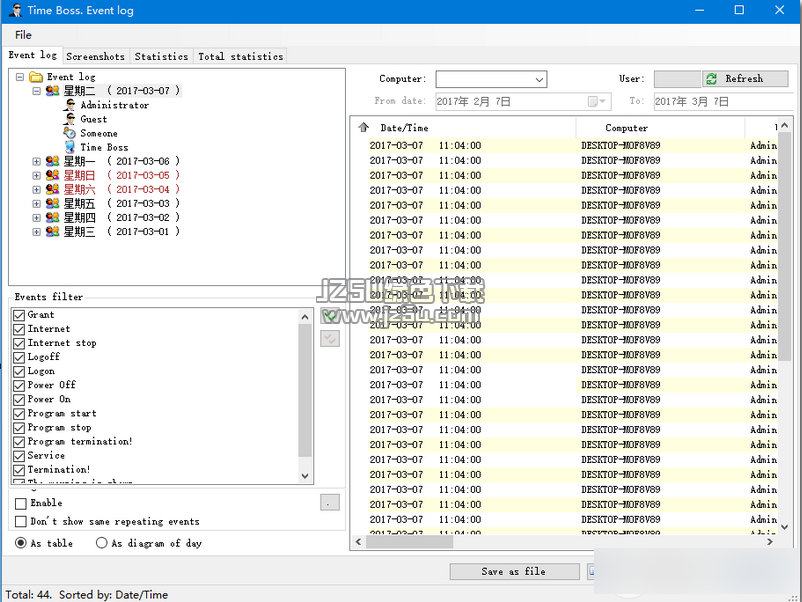
Task: Collapse the Event log root node
Action: pyautogui.click(x=20, y=77)
